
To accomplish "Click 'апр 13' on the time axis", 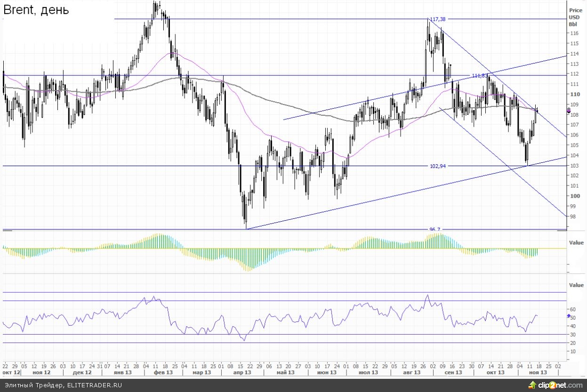I will (x=241, y=372).
